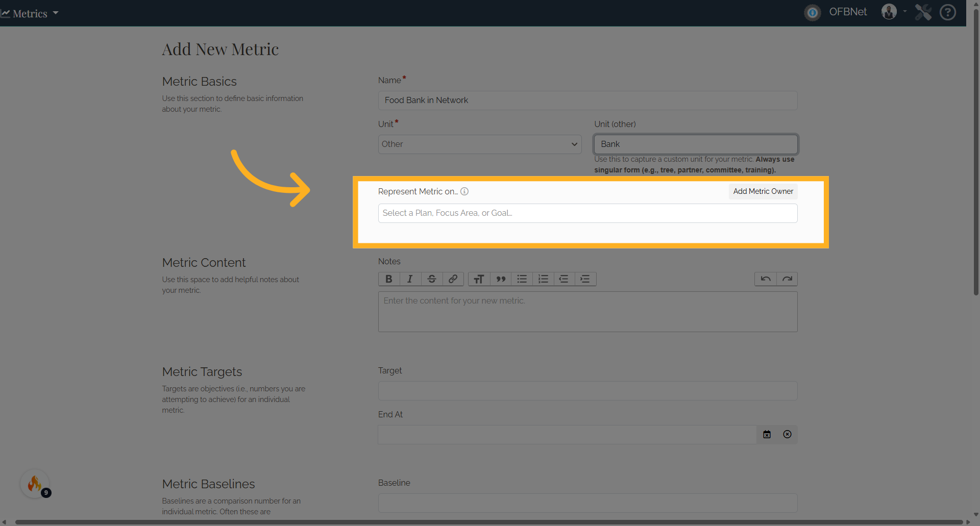Open the Select a Plan, Focus Area, or Goal field
Viewport: 980px width, 526px height.
(x=587, y=213)
